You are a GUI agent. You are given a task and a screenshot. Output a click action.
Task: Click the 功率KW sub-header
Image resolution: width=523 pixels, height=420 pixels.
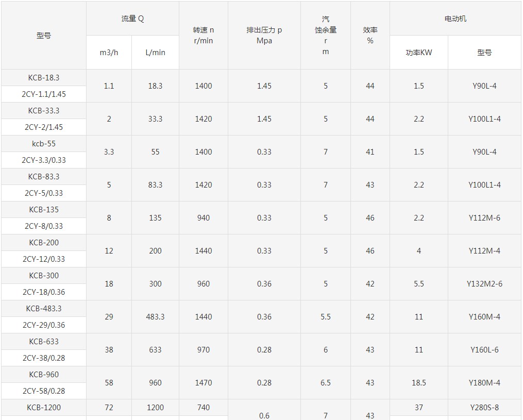click(x=419, y=53)
